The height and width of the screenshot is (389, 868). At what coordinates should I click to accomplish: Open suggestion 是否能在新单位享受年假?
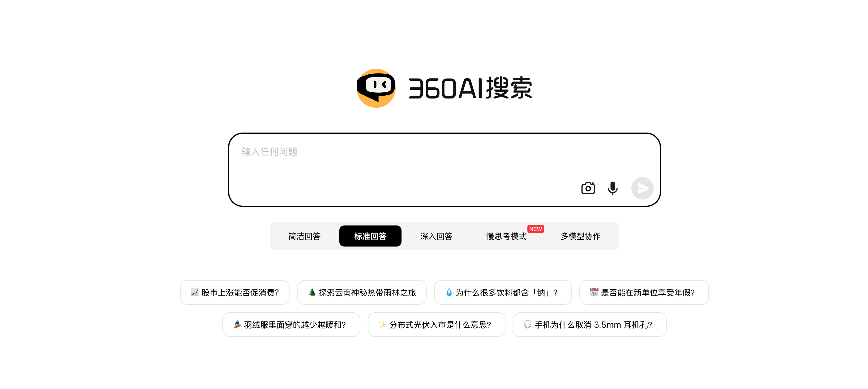644,292
